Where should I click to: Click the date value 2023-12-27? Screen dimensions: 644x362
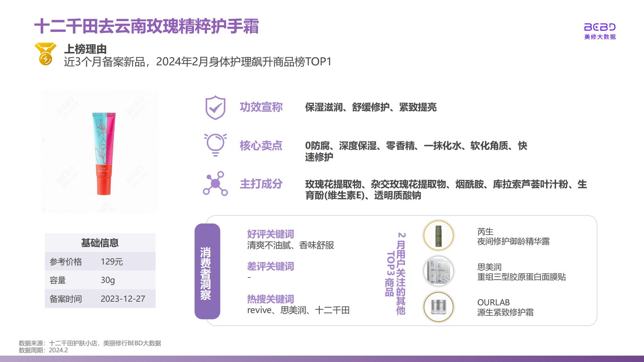click(x=123, y=299)
